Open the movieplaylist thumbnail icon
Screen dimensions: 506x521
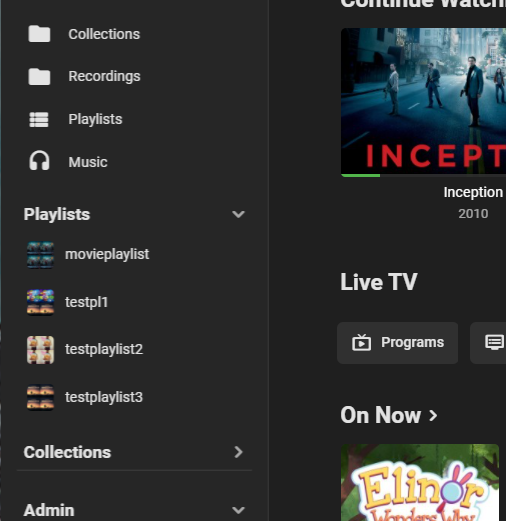tap(40, 255)
